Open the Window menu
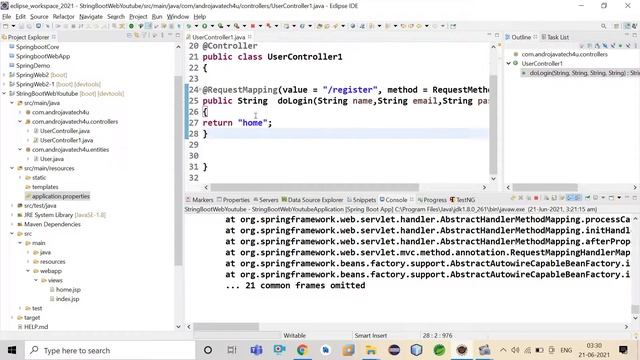Viewport: 640px width, 360px height. point(178,17)
